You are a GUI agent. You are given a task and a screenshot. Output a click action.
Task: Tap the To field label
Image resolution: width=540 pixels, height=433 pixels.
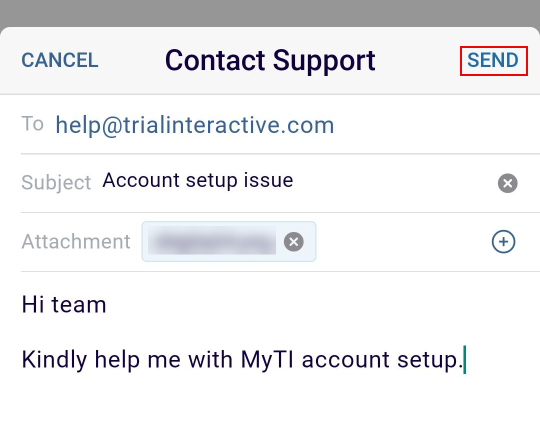(32, 124)
